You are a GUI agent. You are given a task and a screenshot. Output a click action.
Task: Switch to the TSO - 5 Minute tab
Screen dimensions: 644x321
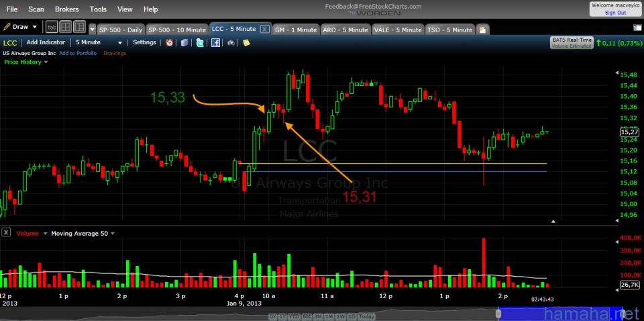pyautogui.click(x=449, y=30)
